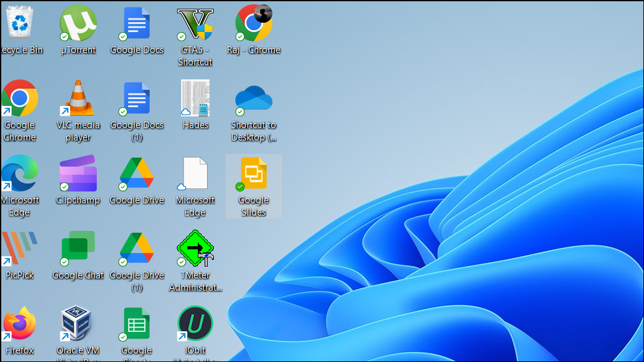Open Google Chat
The width and height of the screenshot is (644, 362).
78,249
